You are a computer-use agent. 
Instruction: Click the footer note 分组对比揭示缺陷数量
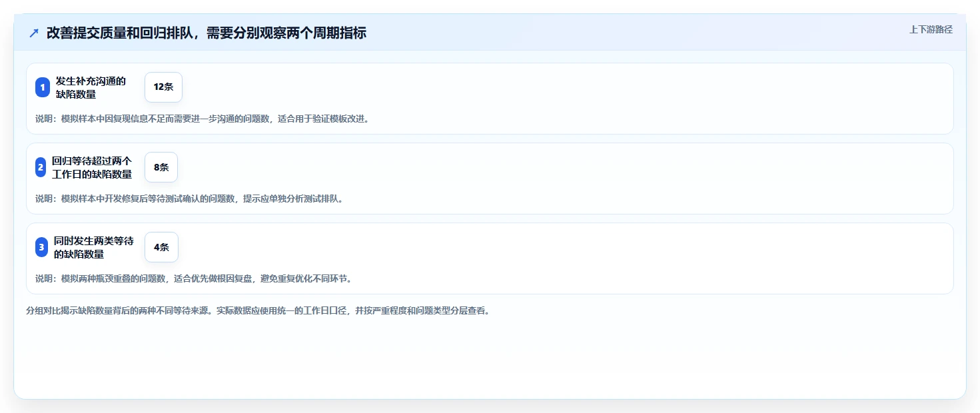[258, 311]
